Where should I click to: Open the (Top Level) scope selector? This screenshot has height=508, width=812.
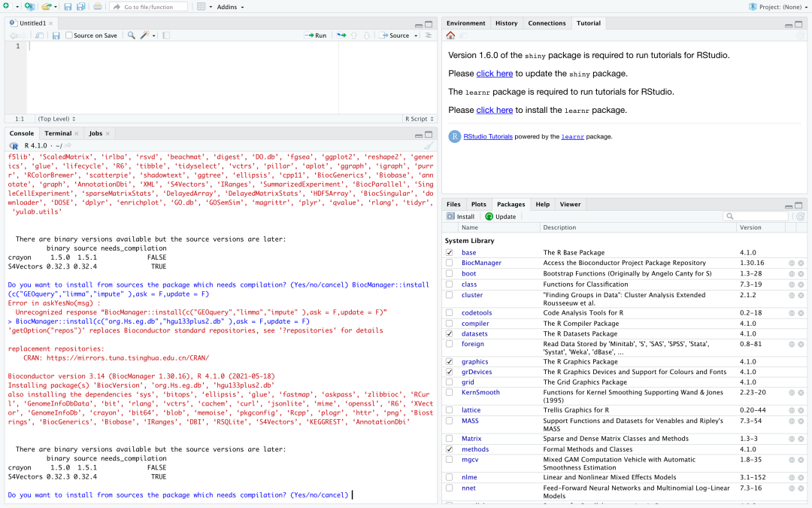click(x=56, y=119)
